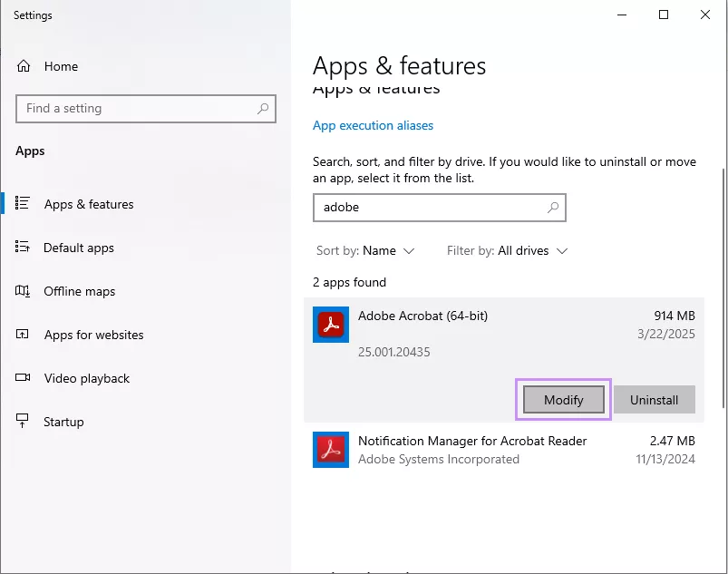Click the Notification Manager Acrobat icon
The width and height of the screenshot is (728, 574).
(x=330, y=450)
